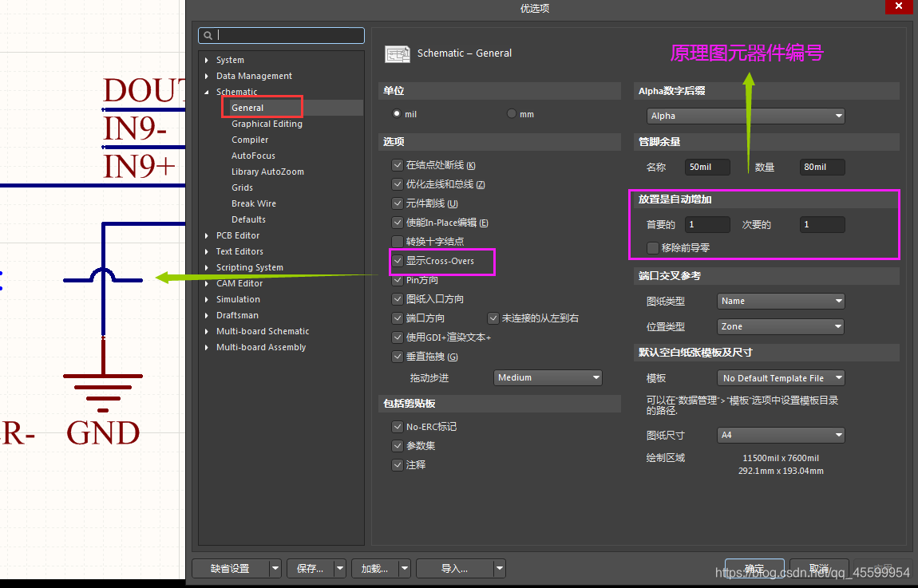Toggle No-ERC标记 clipboard checkbox
The image size is (918, 588).
[398, 427]
